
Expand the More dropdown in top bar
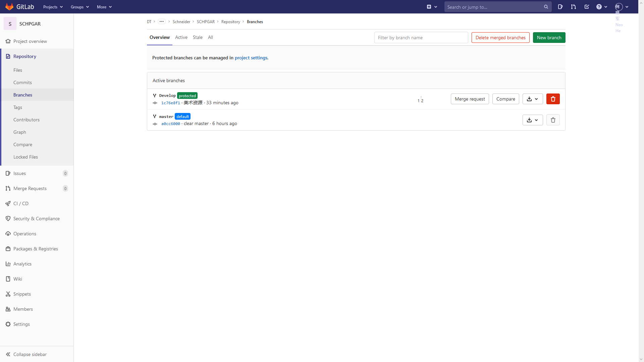tap(104, 7)
